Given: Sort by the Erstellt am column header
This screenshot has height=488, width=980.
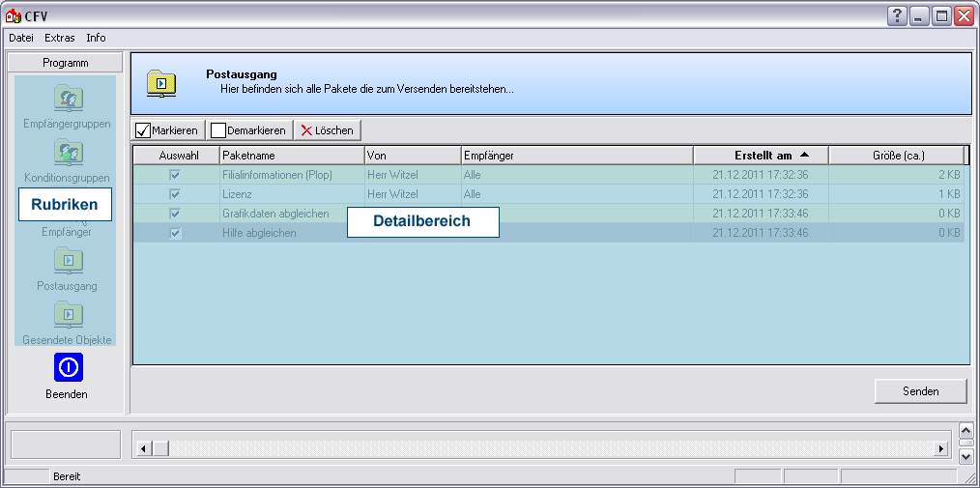Looking at the screenshot, I should tap(762, 156).
